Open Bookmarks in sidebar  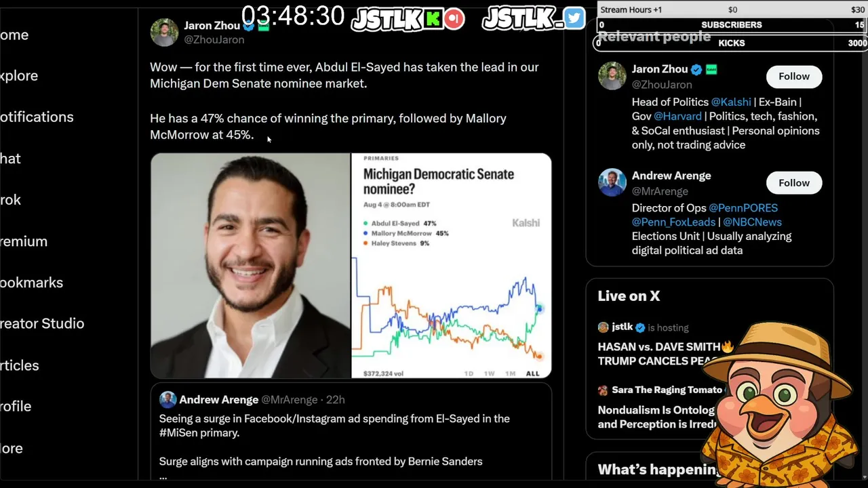(31, 283)
